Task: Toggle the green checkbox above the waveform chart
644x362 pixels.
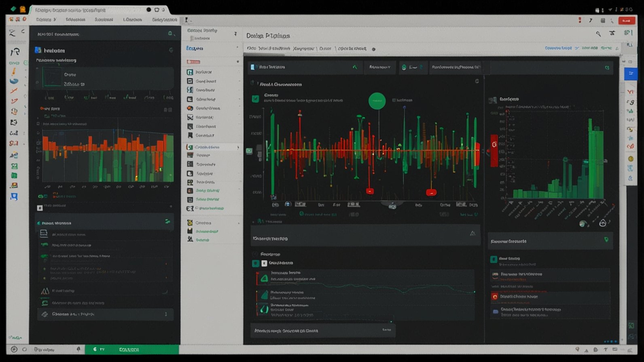Action: click(x=255, y=99)
